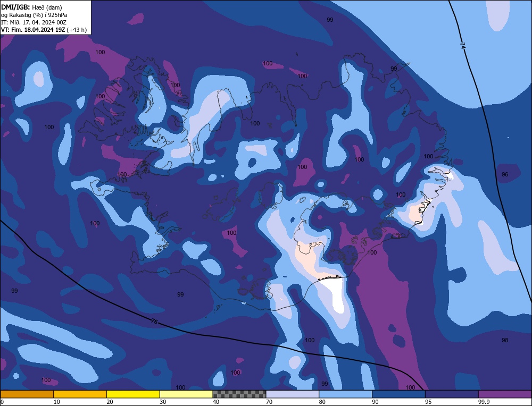Click the '98' humidity value on the map
The width and height of the screenshot is (532, 406).
[505, 340]
